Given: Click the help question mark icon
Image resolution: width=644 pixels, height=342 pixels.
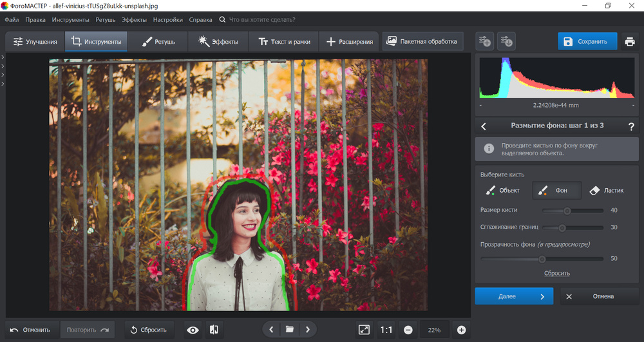Looking at the screenshot, I should 631,127.
